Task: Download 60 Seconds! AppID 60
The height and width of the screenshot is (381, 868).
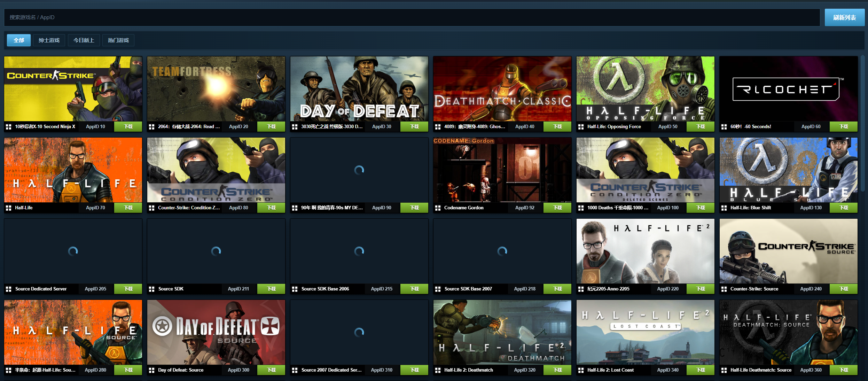Action: 844,126
